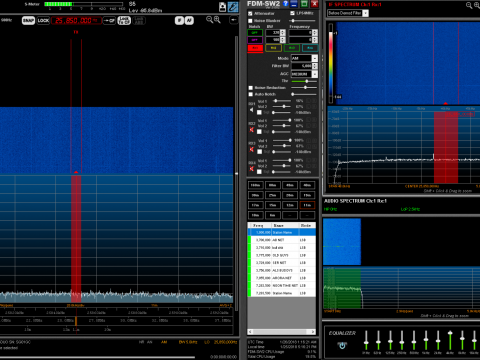The width and height of the screenshot is (480, 360).
Task: Select the cyan Rx4 receiver tab
Action: point(310,48)
